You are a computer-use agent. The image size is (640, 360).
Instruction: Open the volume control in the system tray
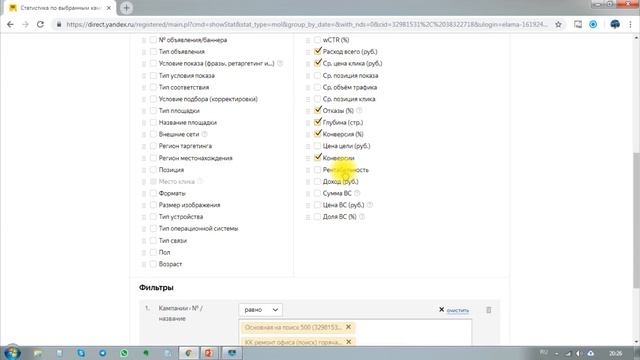pyautogui.click(x=579, y=353)
